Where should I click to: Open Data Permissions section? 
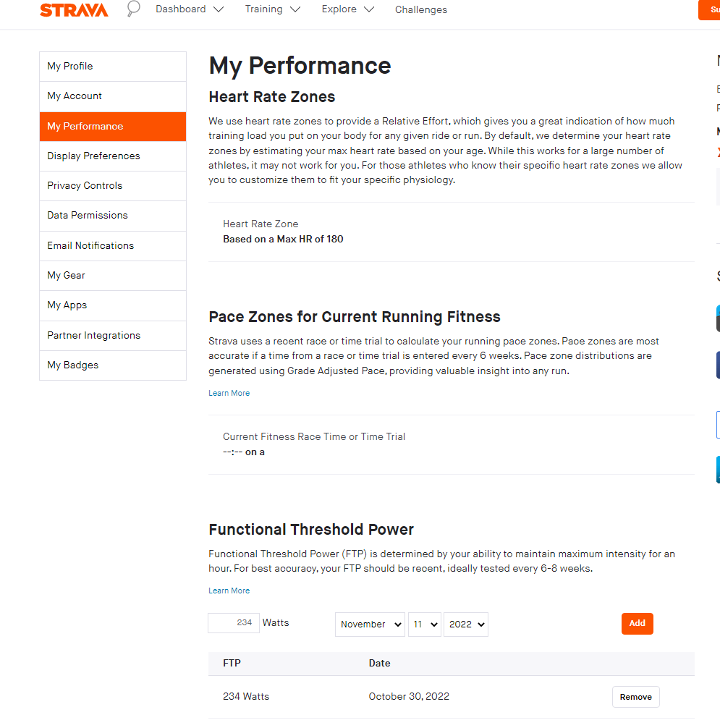coord(88,215)
